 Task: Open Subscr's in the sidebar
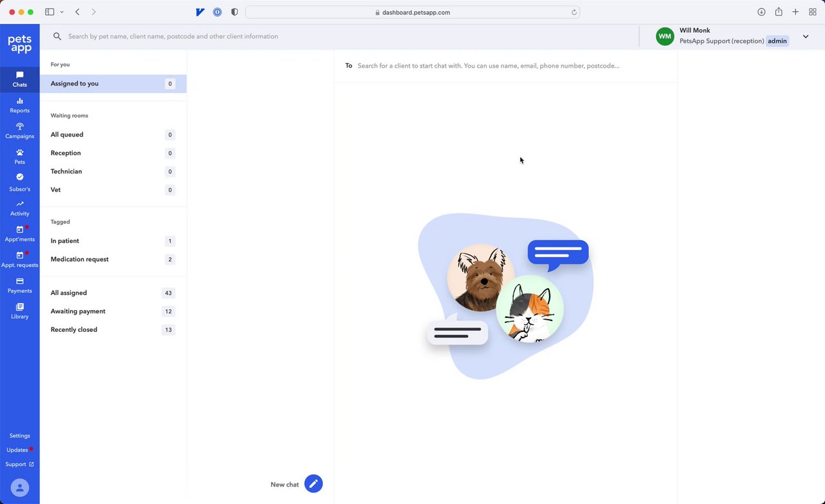(19, 182)
